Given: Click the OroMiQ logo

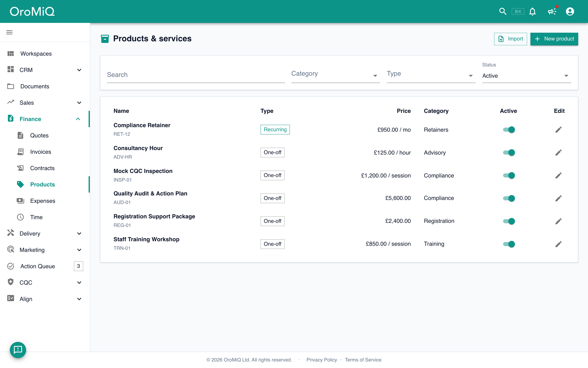Looking at the screenshot, I should click(x=32, y=11).
